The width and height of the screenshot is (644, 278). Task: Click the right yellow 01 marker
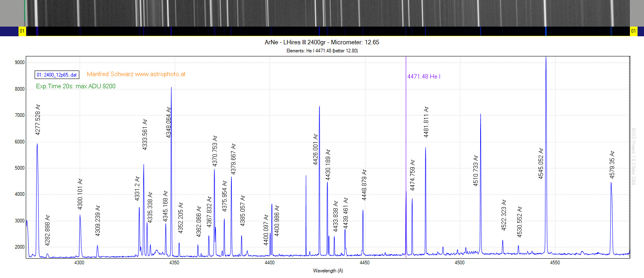[634, 31]
